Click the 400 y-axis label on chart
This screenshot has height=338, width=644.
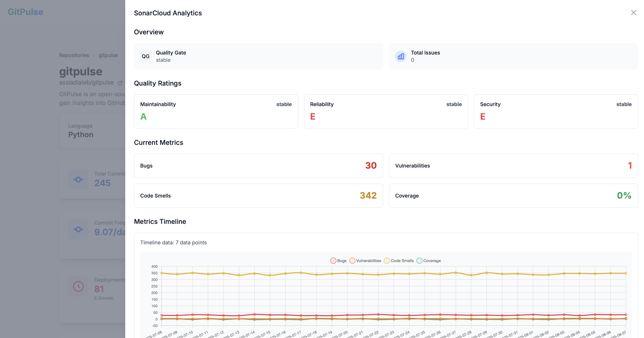154,266
